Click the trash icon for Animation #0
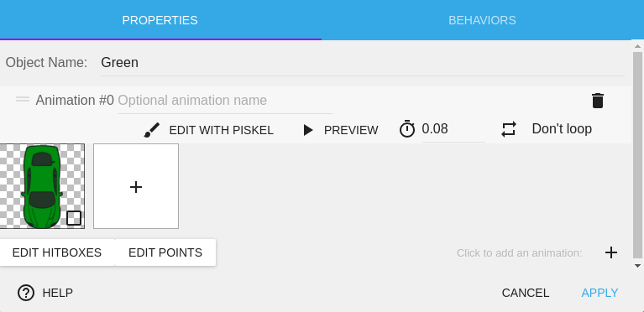The image size is (644, 312). 598,101
